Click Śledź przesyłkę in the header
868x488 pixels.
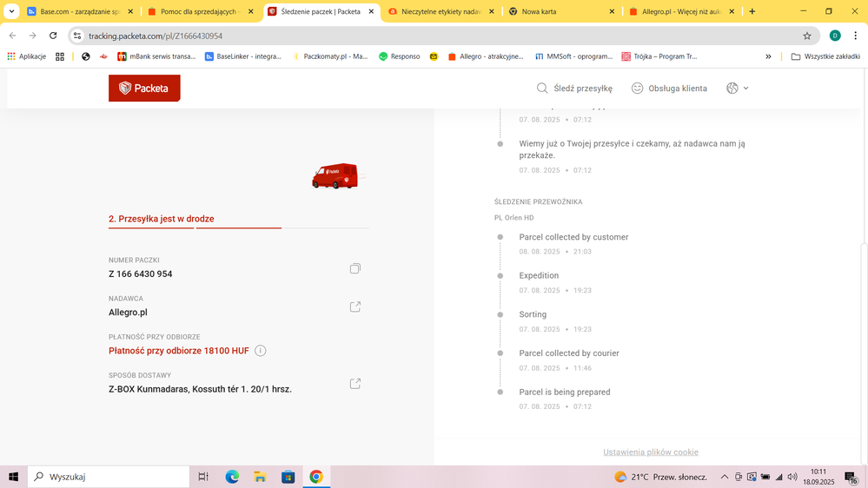[574, 89]
